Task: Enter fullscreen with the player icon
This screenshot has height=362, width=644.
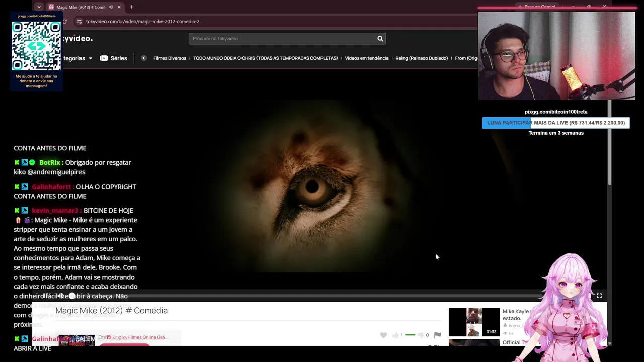Action: [x=599, y=296]
